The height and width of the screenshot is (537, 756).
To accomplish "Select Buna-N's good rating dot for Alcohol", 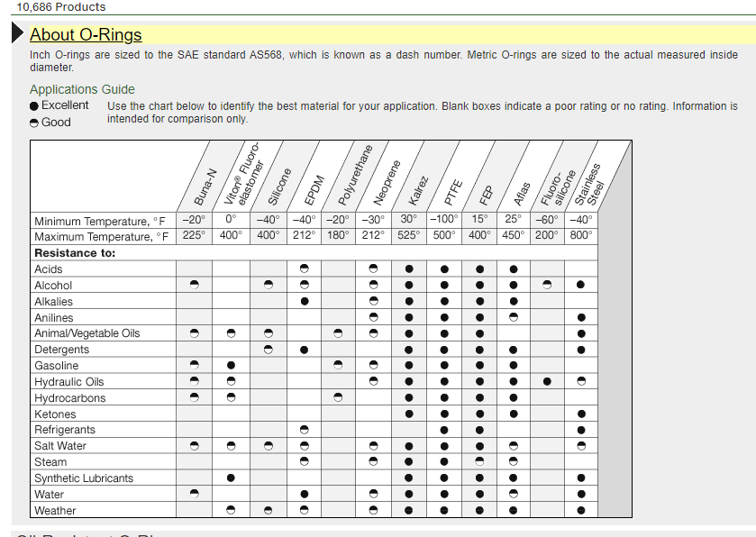I will coord(195,285).
